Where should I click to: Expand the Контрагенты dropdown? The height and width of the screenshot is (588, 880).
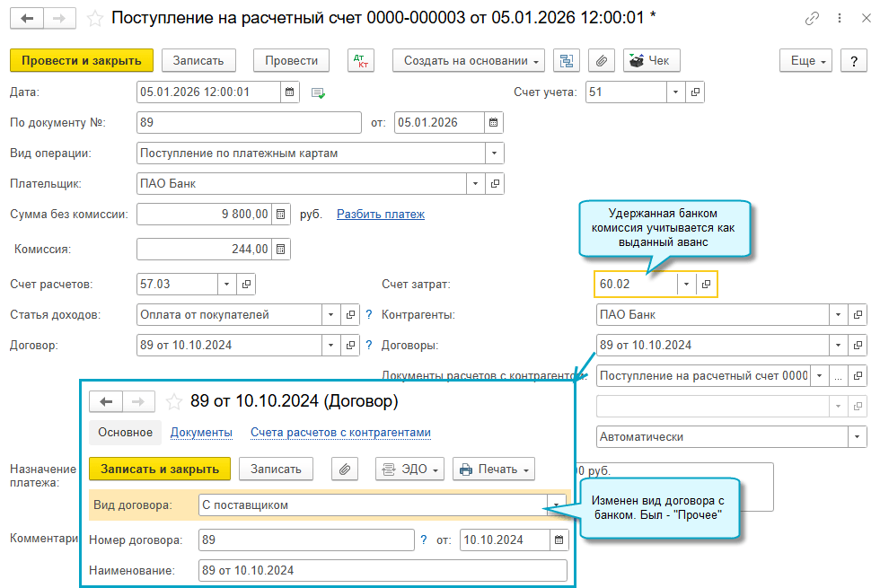(x=839, y=315)
